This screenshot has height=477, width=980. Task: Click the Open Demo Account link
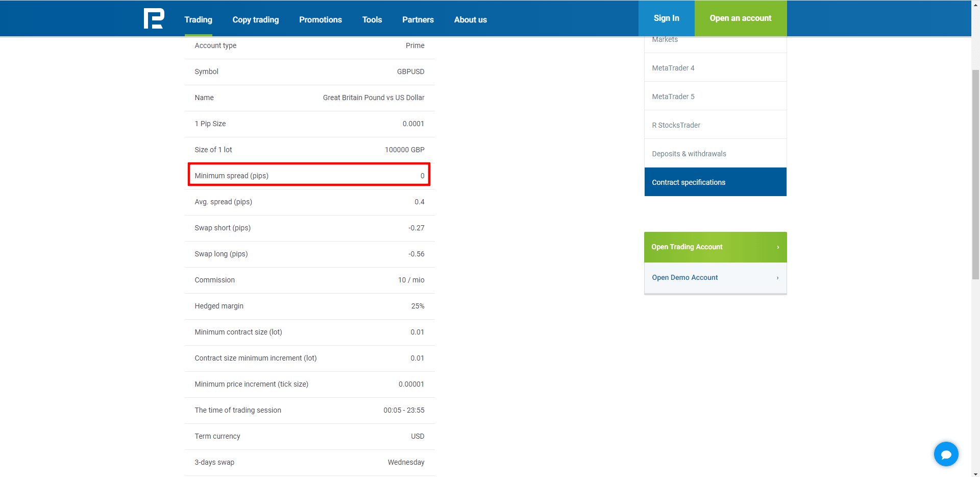pos(716,278)
